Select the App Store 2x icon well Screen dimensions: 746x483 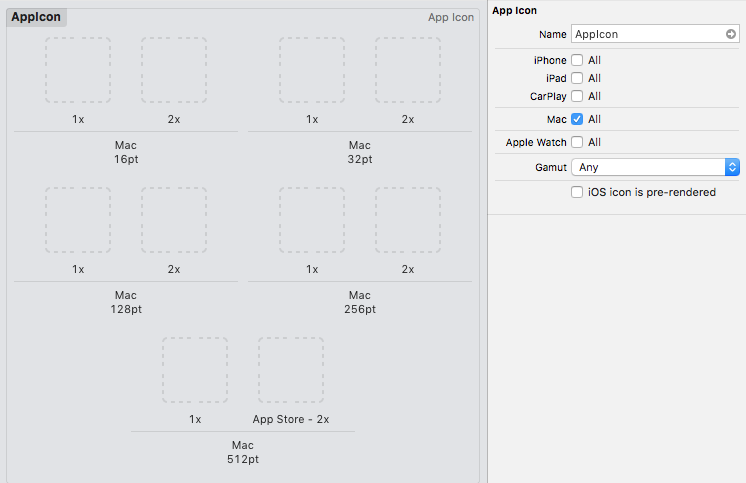click(x=291, y=370)
